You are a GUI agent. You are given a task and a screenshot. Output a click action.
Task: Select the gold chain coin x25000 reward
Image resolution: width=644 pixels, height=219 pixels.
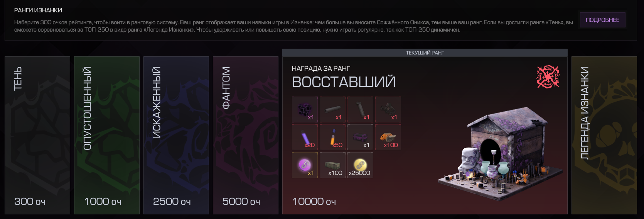tap(360, 165)
